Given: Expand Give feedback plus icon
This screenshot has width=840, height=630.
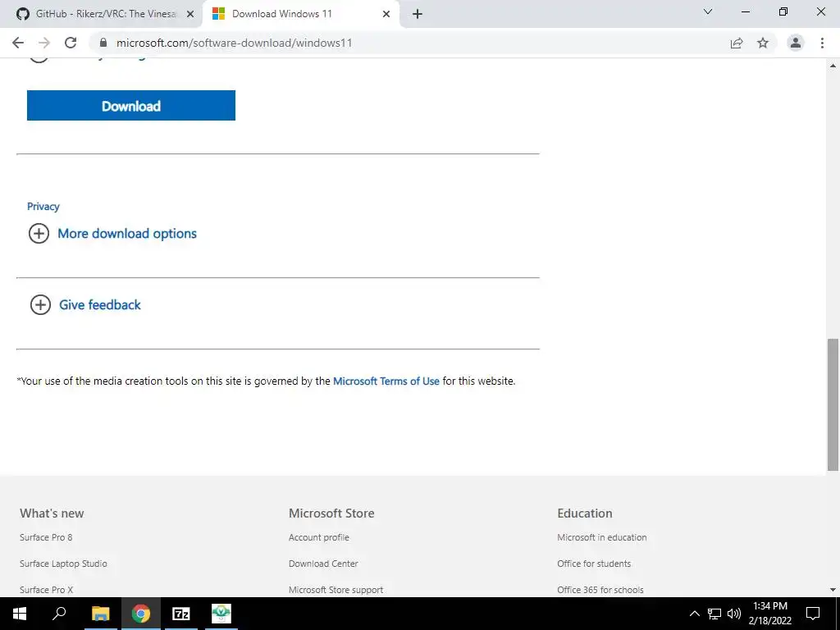Looking at the screenshot, I should point(40,305).
